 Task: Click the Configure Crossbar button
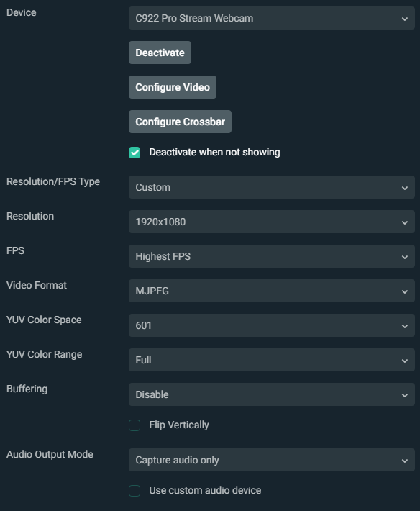[180, 122]
